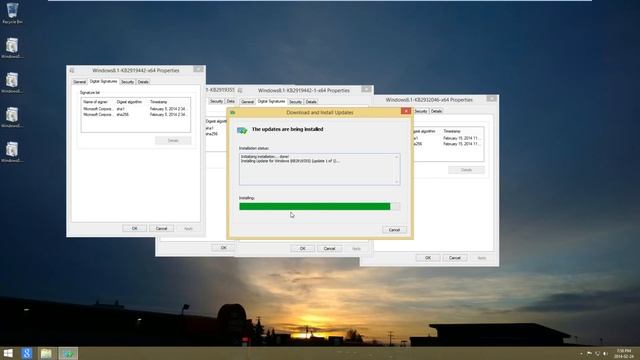Open Details tab in KB2919442-1-x64 Properties

(x=311, y=102)
